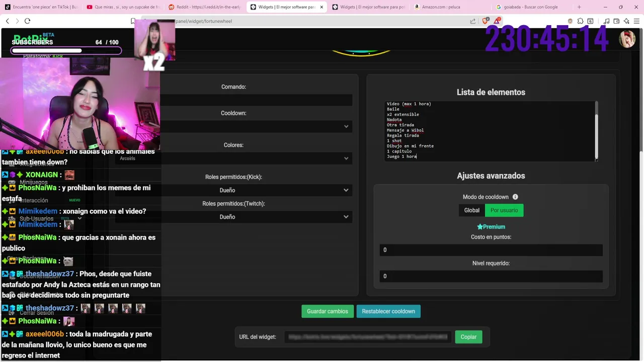
Task: Click the info icon next to Modo de cooldown
Action: [x=515, y=197]
